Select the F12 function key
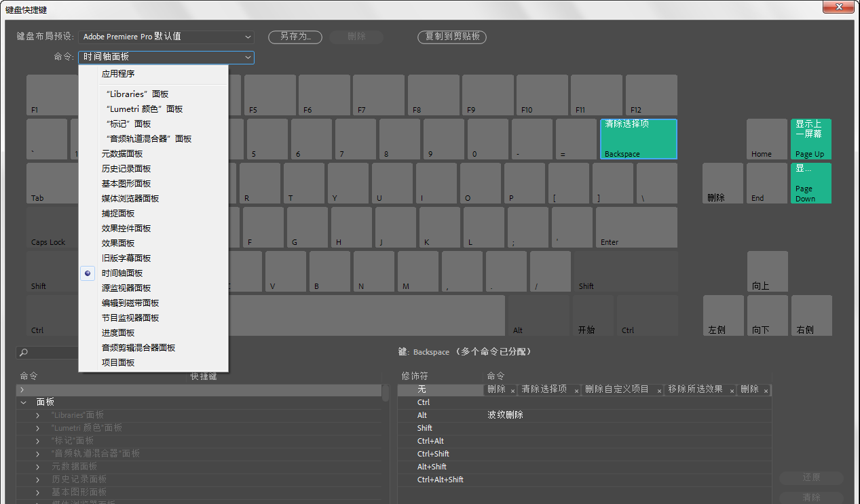 [x=652, y=95]
